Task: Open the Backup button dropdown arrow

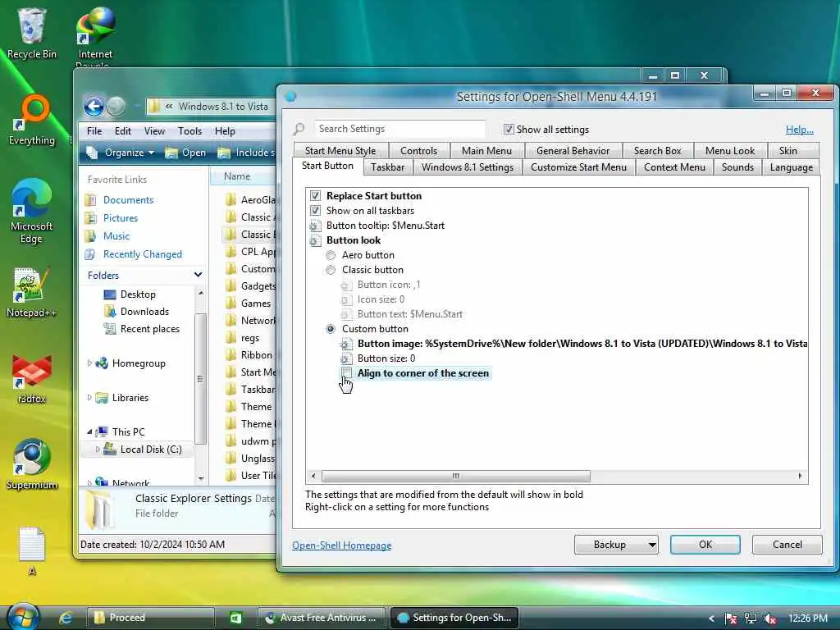Action: [651, 545]
